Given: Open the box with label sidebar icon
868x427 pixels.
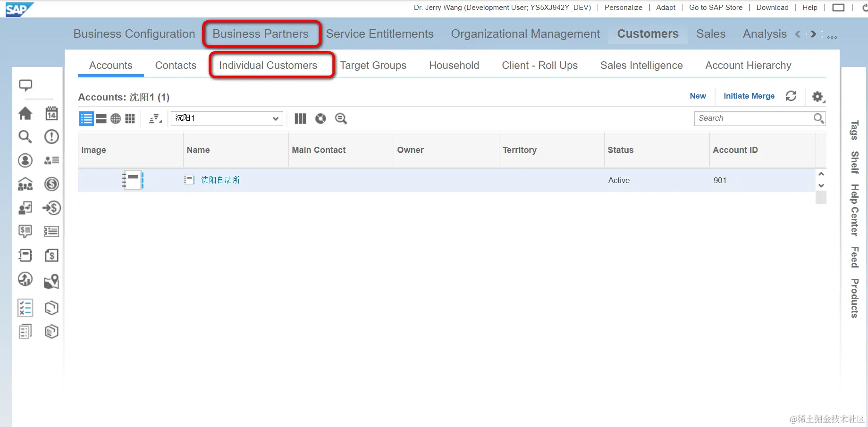Looking at the screenshot, I should point(51,332).
